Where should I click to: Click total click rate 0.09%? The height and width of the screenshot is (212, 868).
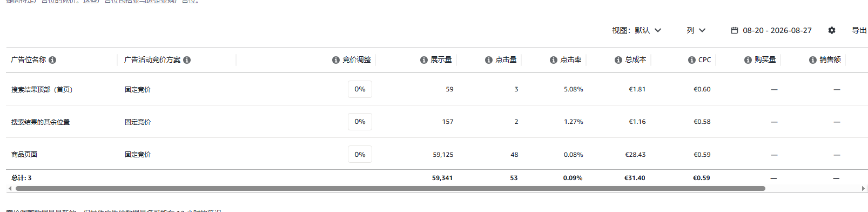(573, 178)
